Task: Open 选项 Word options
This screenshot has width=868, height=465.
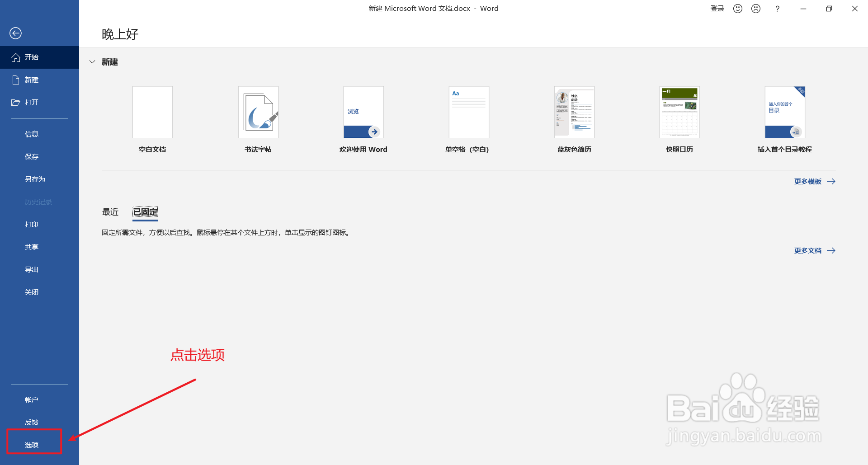Action: pos(39,445)
